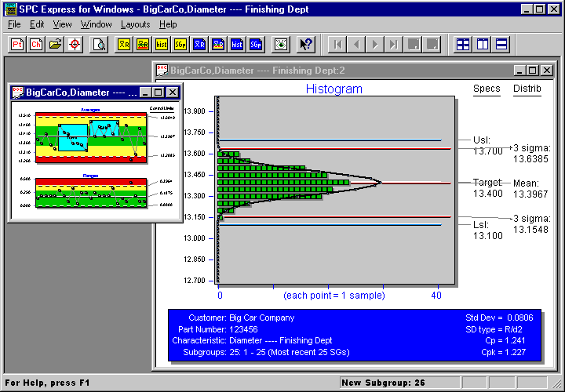Viewport: 565px width, 392px height.
Task: Click the red Pt part toolbar icon
Action: point(16,44)
